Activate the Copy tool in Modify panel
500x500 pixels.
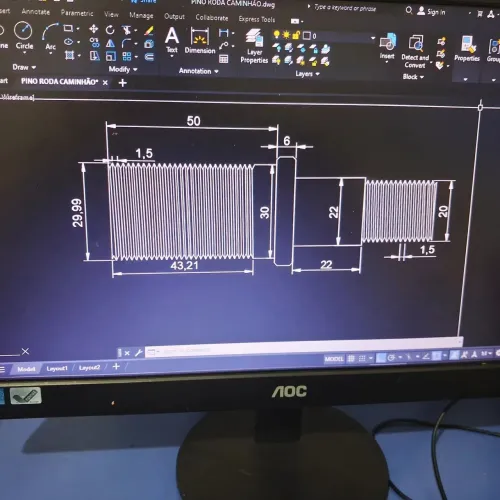[94, 42]
